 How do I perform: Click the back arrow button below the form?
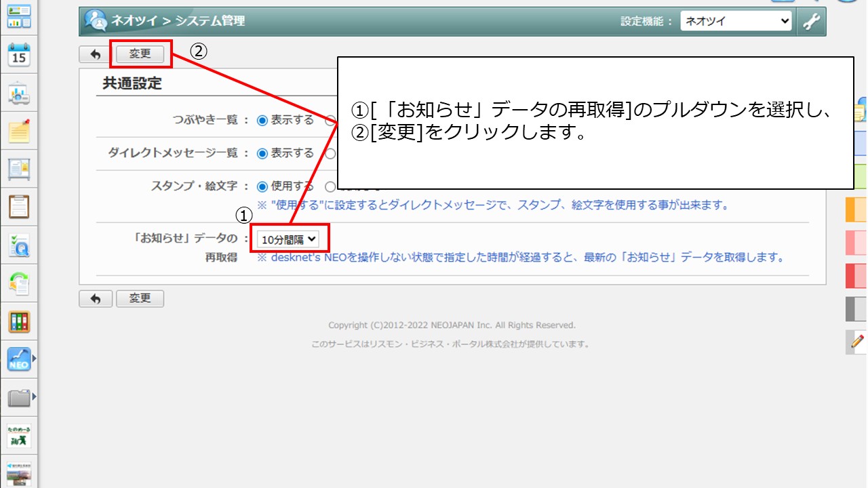96,299
